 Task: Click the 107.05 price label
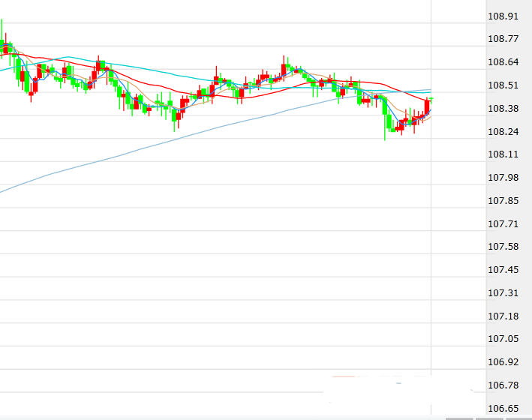pos(503,339)
